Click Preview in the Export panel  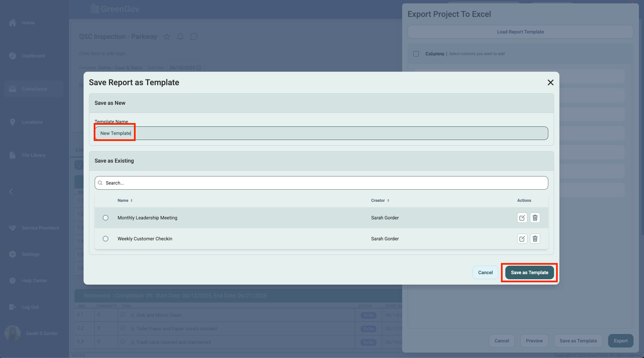pos(534,341)
